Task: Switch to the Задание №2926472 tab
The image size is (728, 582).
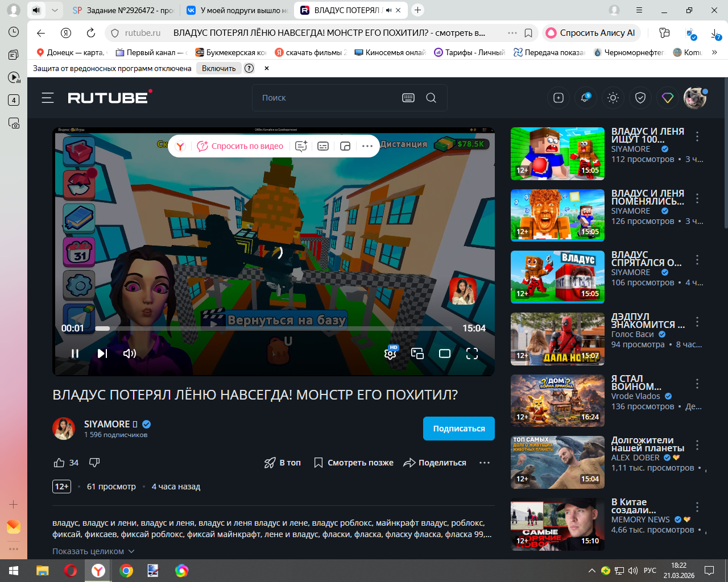Action: tap(123, 10)
